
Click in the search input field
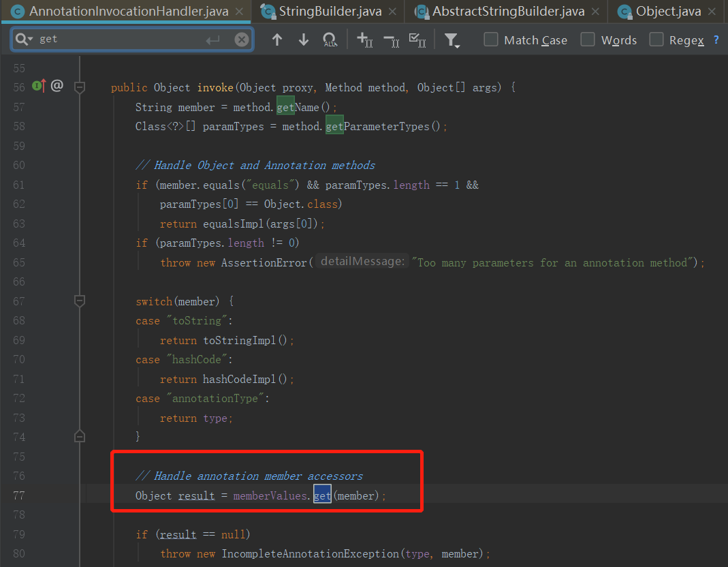pyautogui.click(x=123, y=40)
